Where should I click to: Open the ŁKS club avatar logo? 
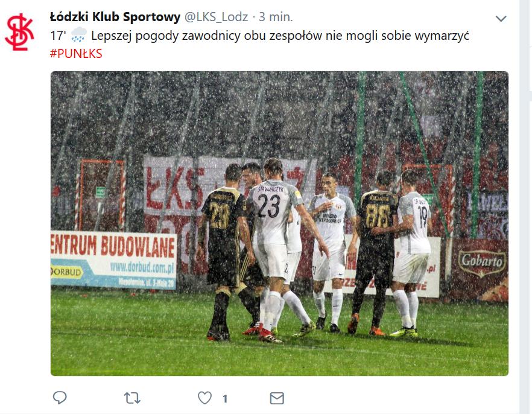point(19,32)
